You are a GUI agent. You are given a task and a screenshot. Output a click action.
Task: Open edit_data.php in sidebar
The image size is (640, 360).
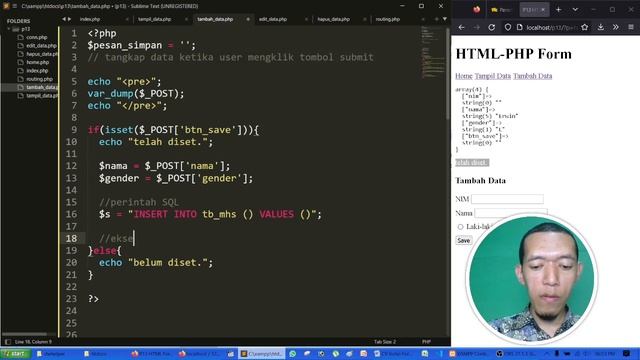point(41,46)
